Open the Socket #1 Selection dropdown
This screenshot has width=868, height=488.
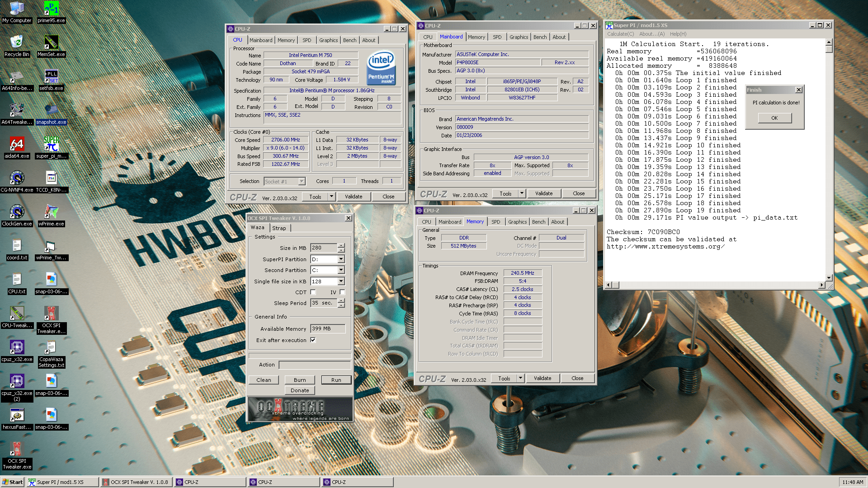pos(302,182)
